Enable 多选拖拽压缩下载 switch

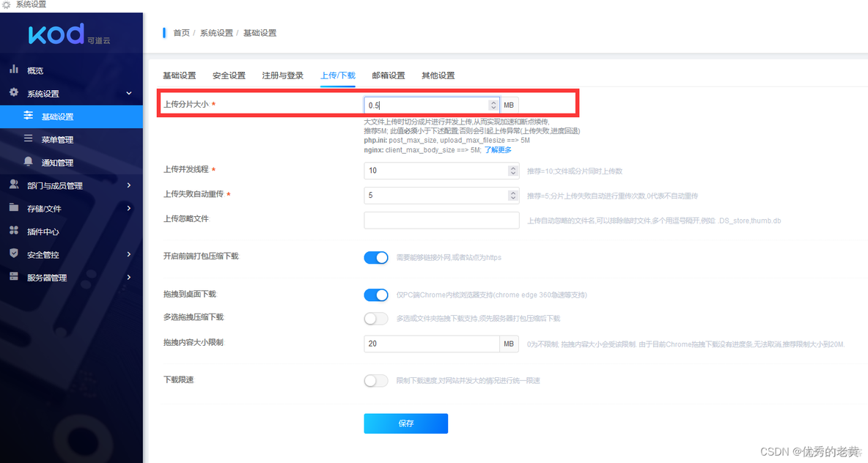376,318
